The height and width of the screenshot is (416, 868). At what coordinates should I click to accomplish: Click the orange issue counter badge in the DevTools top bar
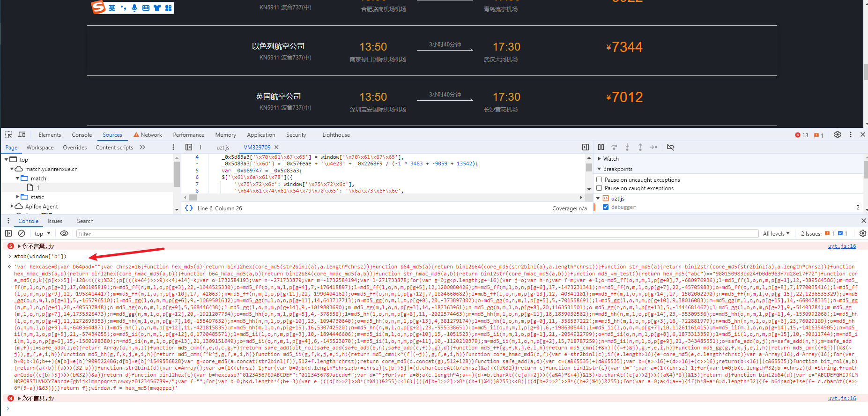(x=819, y=135)
